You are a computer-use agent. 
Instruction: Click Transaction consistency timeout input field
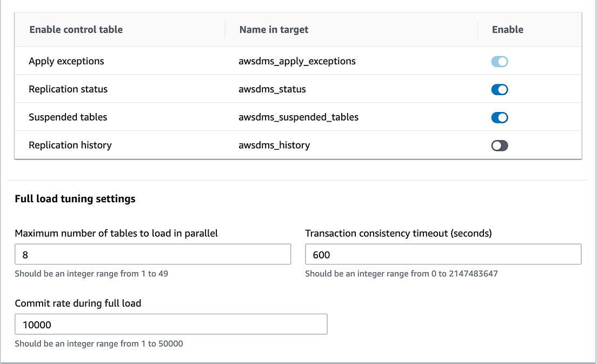(443, 254)
